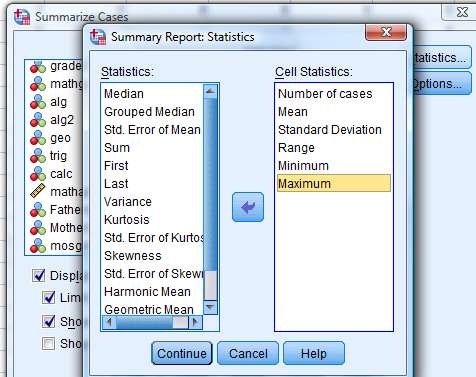Click the Cancel button
The width and height of the screenshot is (476, 377).
[248, 353]
